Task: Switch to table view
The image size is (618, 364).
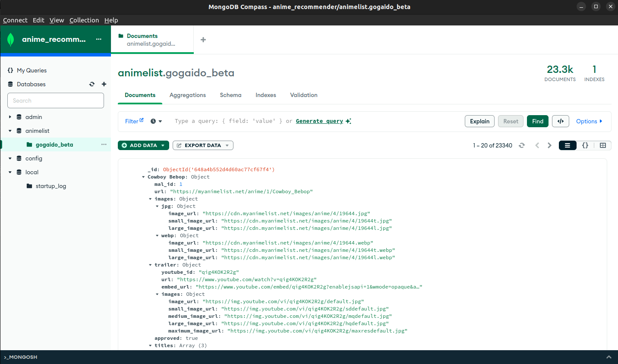Action: pos(603,145)
